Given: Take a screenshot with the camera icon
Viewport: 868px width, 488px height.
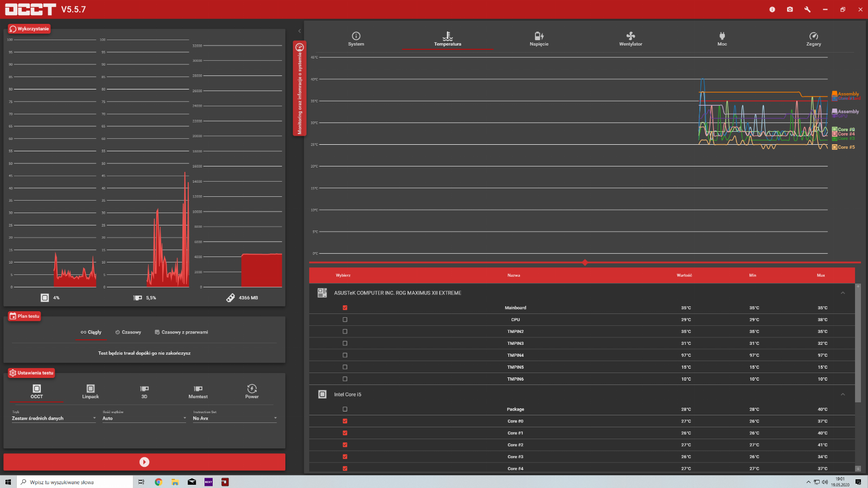Looking at the screenshot, I should click(x=790, y=9).
